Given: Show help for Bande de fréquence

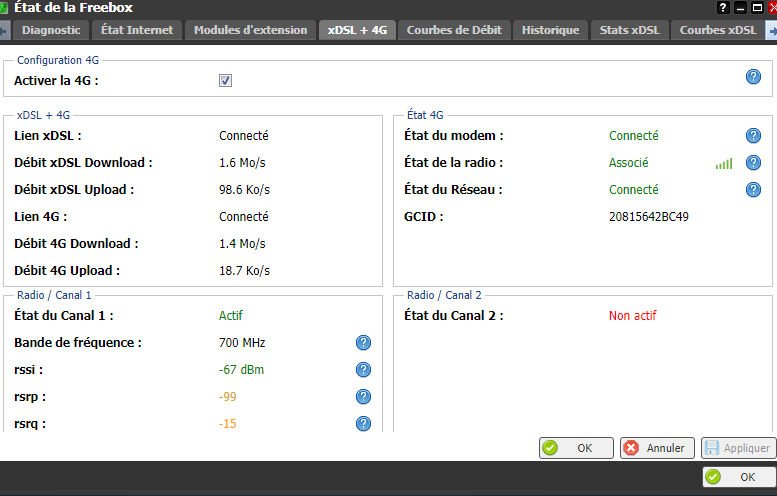Looking at the screenshot, I should point(364,343).
